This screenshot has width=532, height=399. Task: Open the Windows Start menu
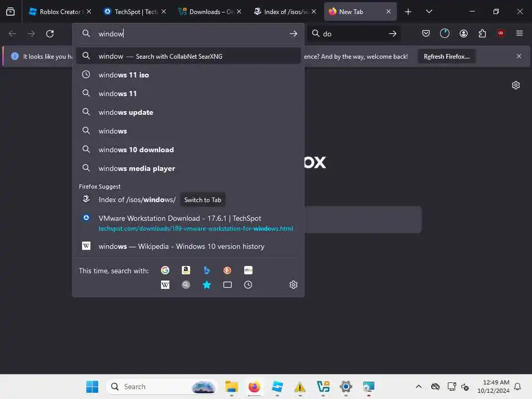pos(92,387)
